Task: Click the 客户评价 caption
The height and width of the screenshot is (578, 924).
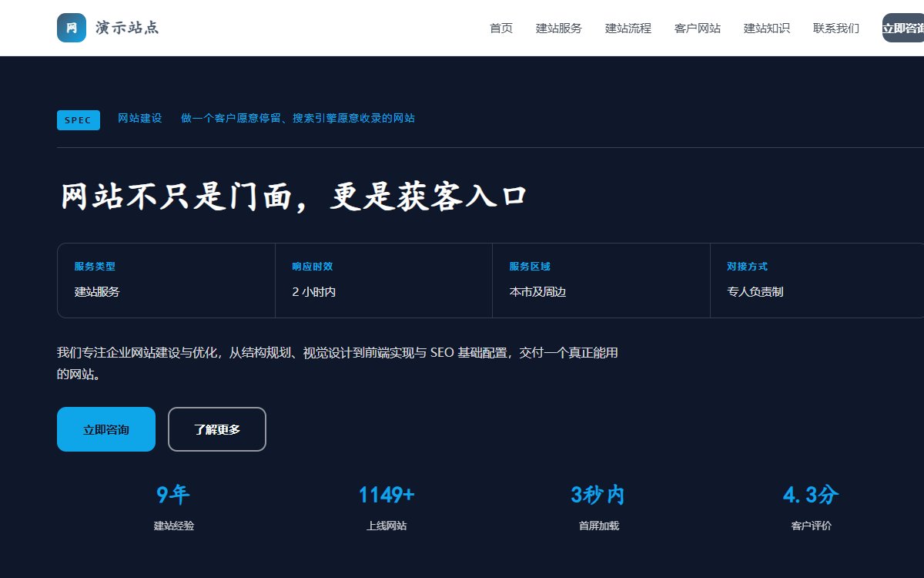Action: (812, 526)
